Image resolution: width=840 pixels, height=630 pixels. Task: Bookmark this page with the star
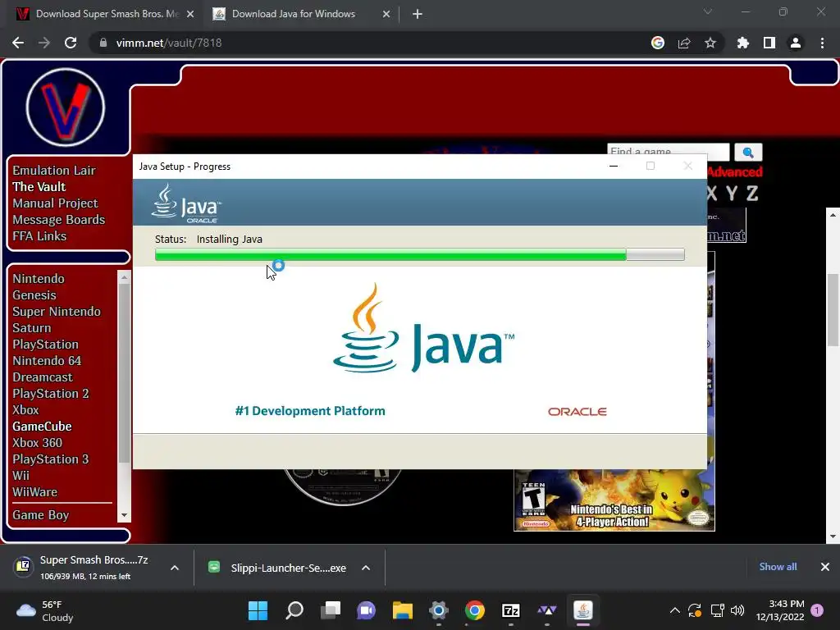click(x=710, y=43)
